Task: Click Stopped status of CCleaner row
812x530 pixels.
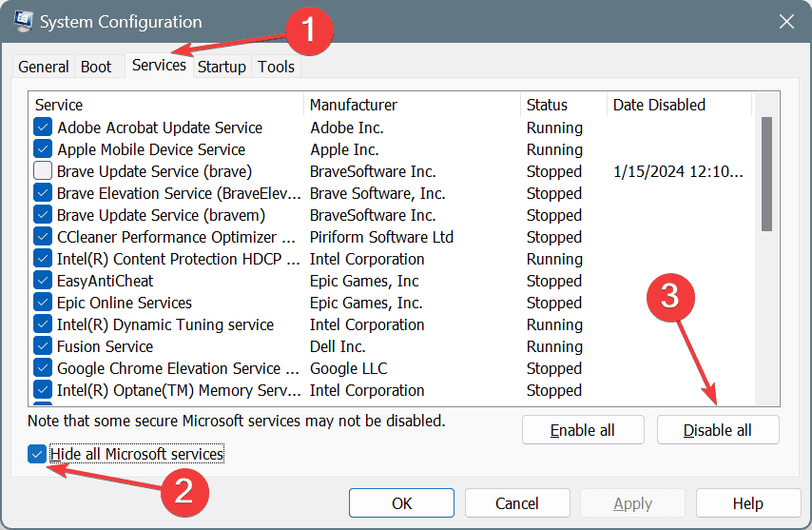Action: [554, 237]
